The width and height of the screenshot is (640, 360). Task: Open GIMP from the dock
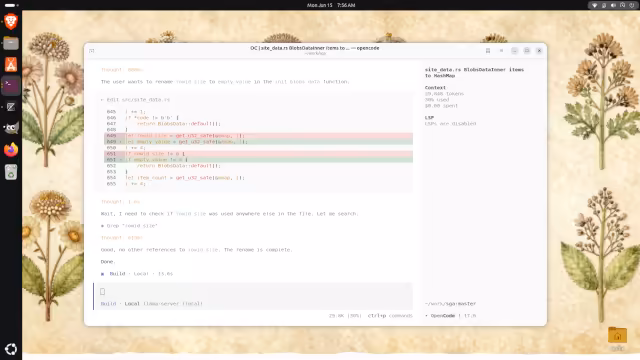pos(11,128)
